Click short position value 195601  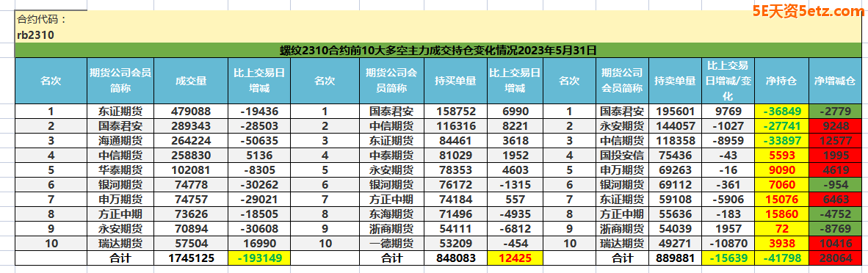pyautogui.click(x=675, y=112)
